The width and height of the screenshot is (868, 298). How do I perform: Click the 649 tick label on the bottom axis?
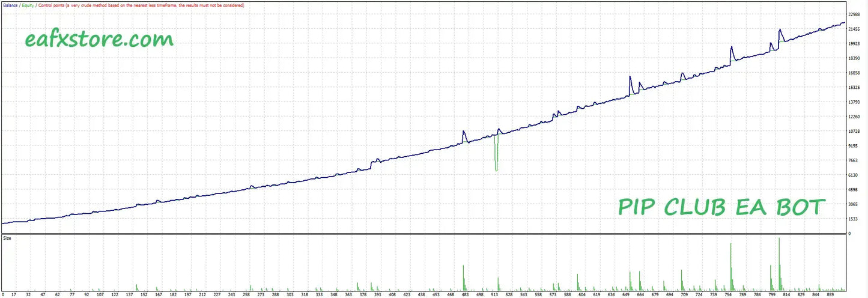click(x=626, y=295)
